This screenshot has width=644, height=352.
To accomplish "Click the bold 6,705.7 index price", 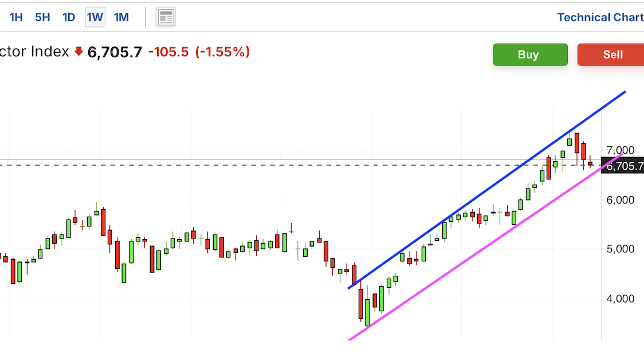I will pos(115,52).
